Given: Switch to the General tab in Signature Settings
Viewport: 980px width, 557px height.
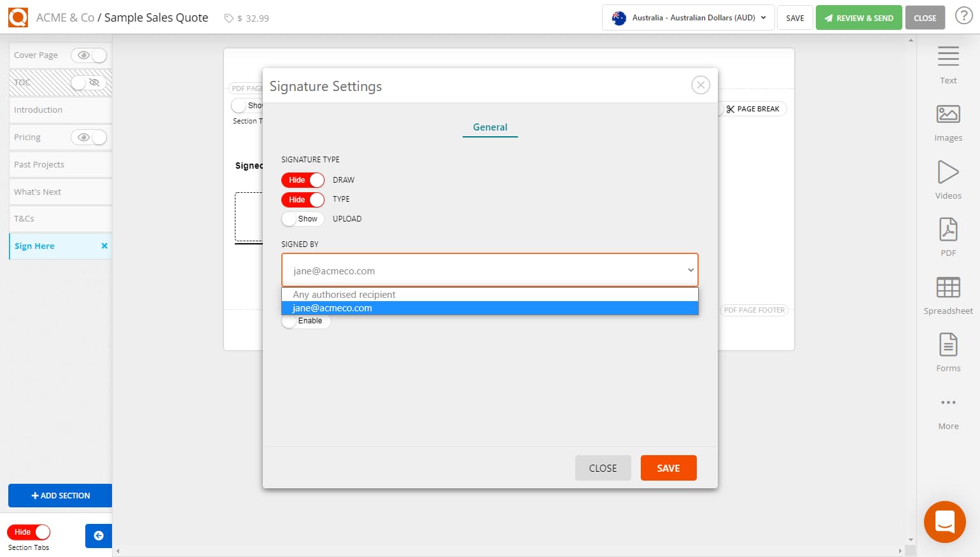Looking at the screenshot, I should [x=489, y=127].
